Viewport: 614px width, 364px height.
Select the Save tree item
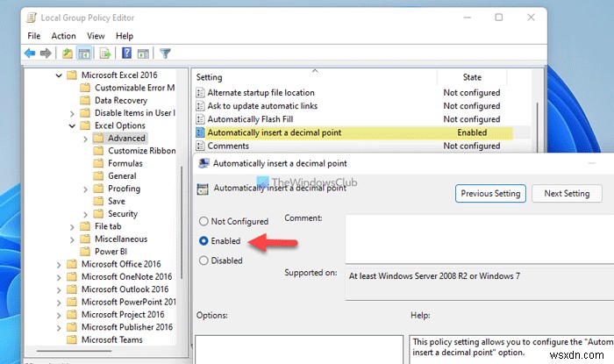(x=117, y=201)
